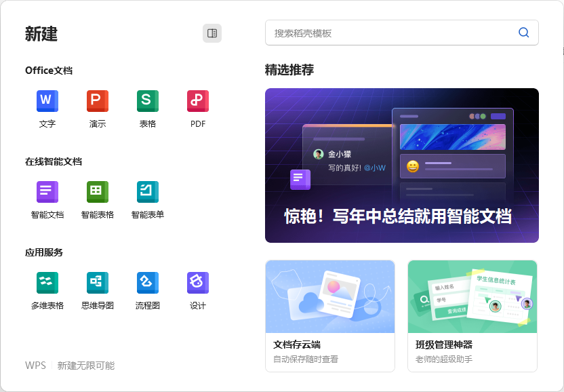This screenshot has width=564, height=392.
Task: Click the WPS footer logo text
Action: (x=35, y=365)
